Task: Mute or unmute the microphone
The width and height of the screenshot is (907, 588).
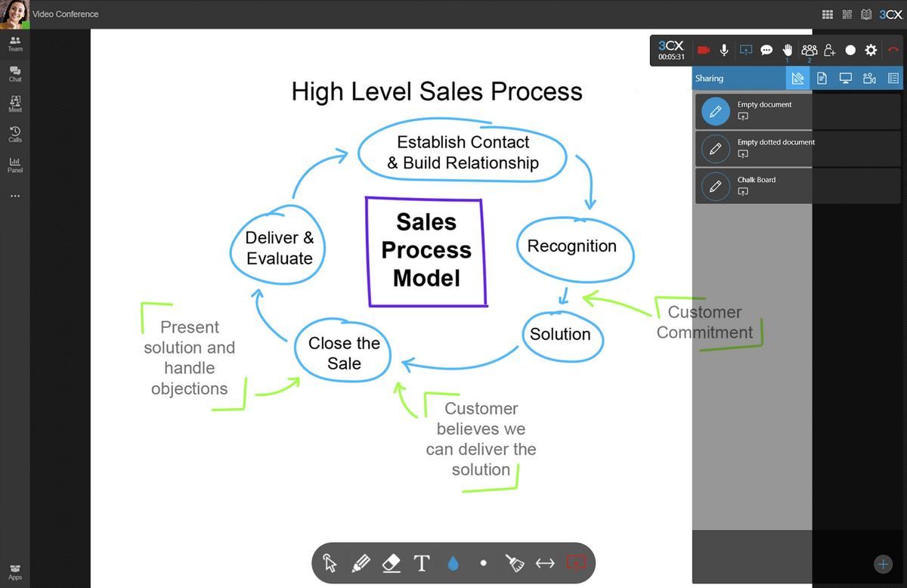Action: (724, 50)
